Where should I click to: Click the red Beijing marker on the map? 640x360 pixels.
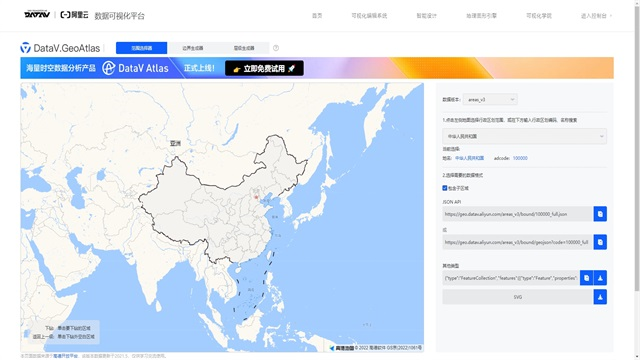[x=256, y=198]
